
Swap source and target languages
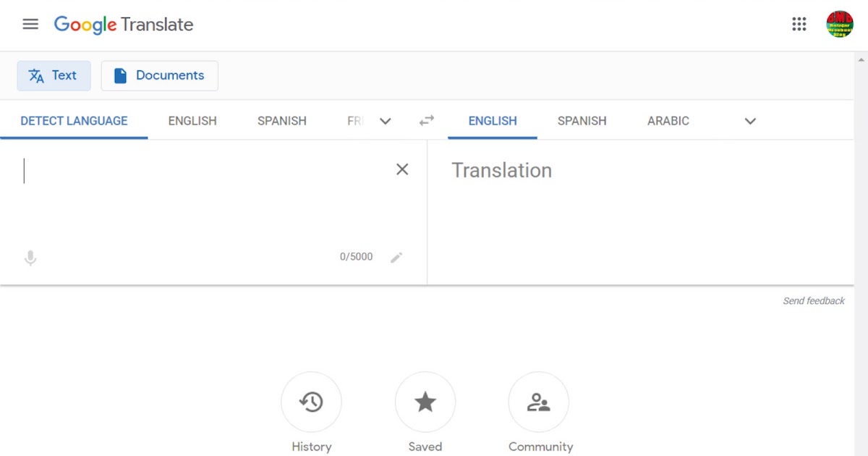coord(426,121)
